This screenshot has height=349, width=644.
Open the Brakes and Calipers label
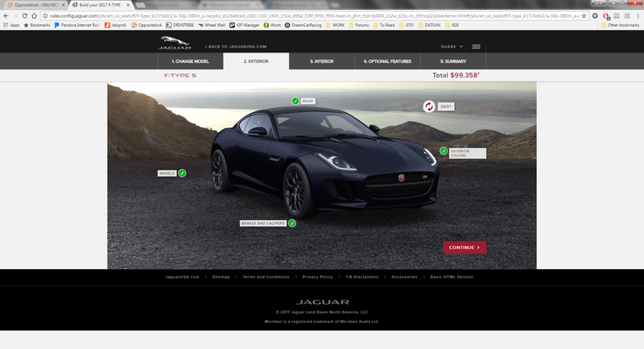[x=263, y=223]
